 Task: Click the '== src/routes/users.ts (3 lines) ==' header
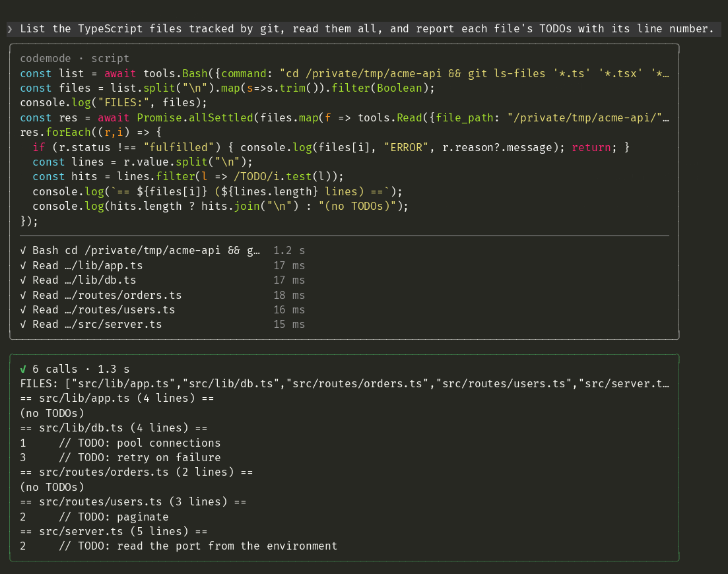[x=133, y=502]
